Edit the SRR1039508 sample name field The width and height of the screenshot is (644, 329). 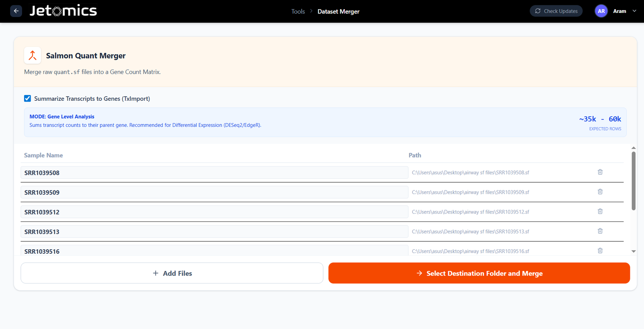point(214,173)
